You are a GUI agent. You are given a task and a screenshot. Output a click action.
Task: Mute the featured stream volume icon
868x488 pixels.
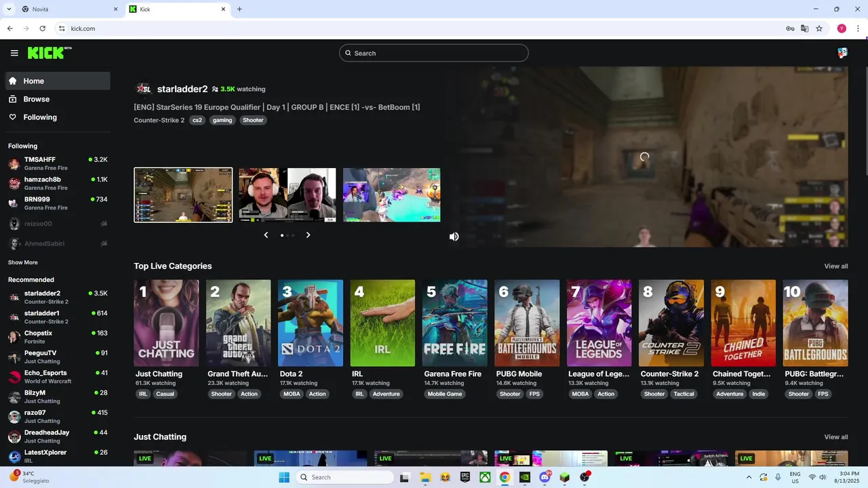point(454,237)
